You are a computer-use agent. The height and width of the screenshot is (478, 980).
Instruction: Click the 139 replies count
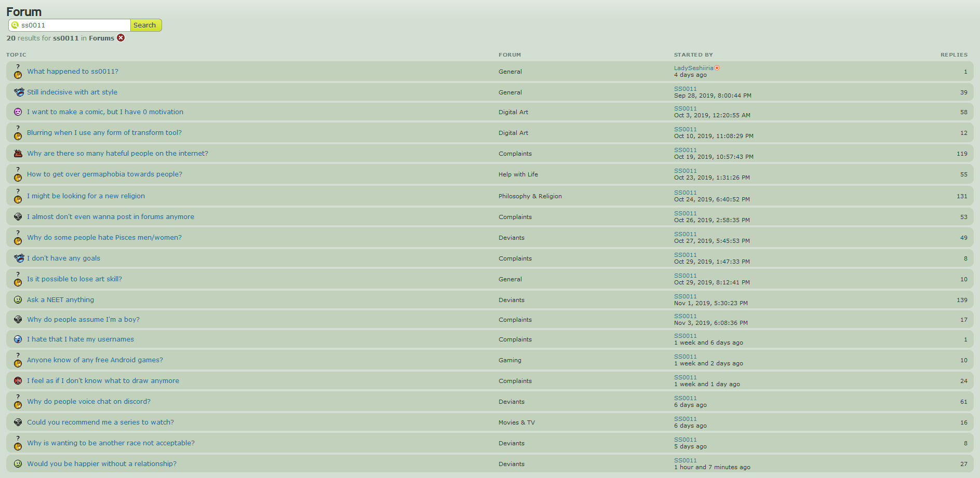coord(962,300)
